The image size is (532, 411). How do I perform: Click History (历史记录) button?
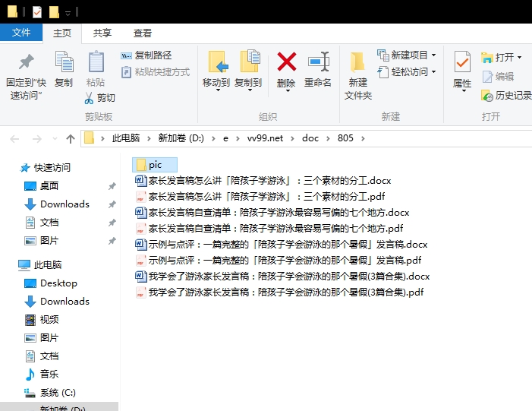coord(506,96)
